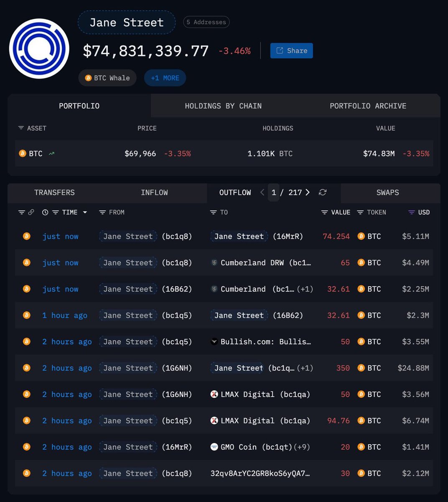Click the Bullish.com logo icon
The height and width of the screenshot is (502, 448).
point(214,341)
